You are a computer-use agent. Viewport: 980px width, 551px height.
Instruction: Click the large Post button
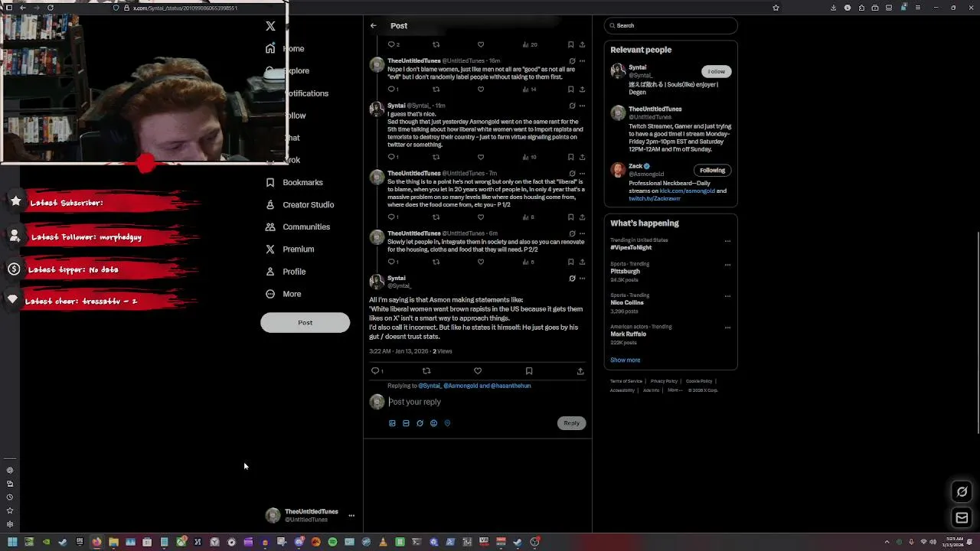click(305, 322)
